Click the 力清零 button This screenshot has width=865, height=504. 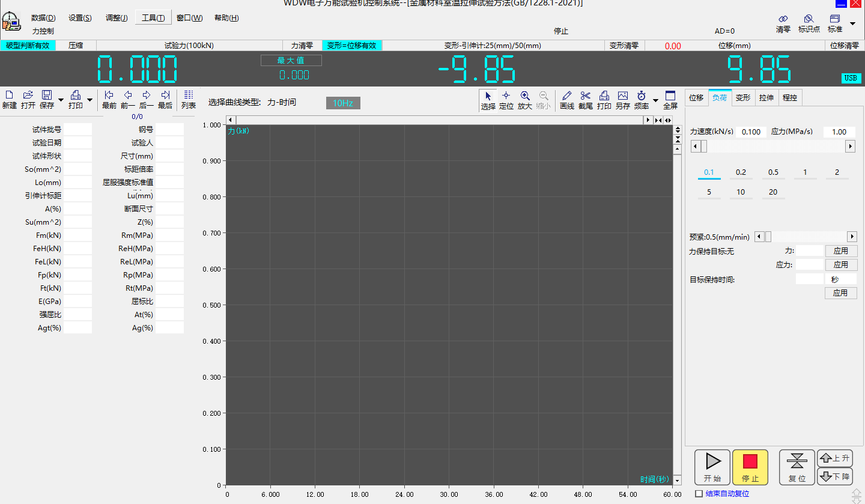tap(302, 45)
